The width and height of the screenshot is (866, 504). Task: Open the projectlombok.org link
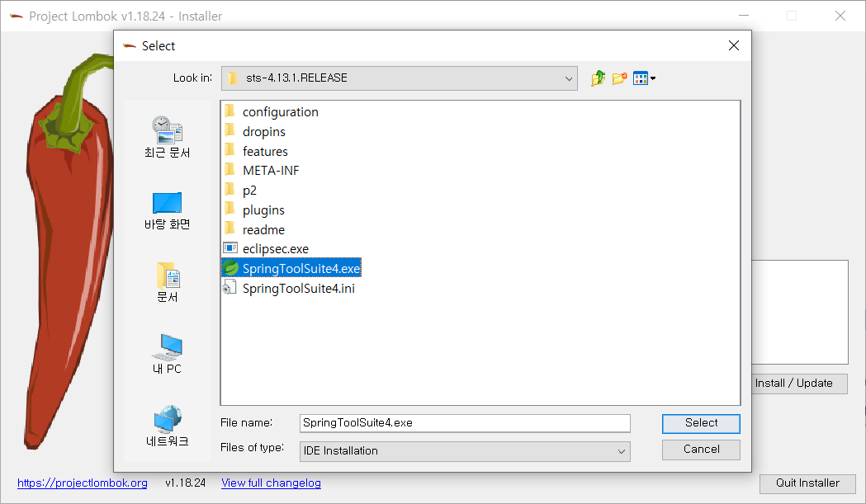(83, 483)
